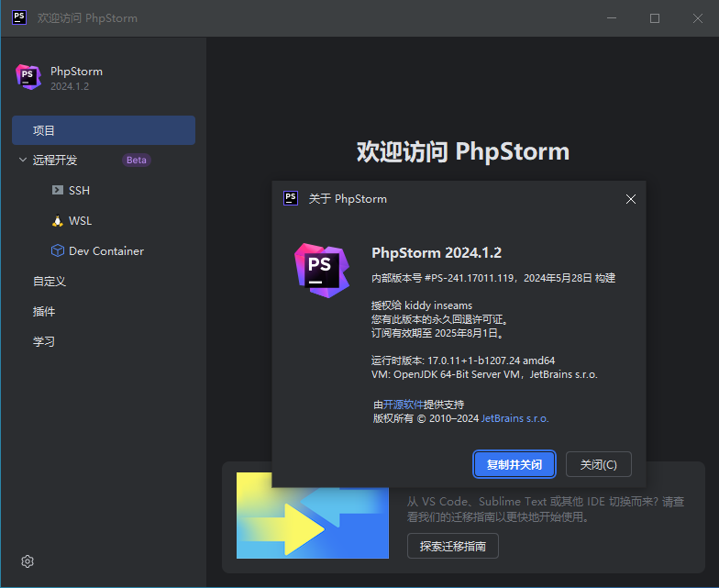Click the PhpStorm 2024.1.2 dialog heading

click(437, 253)
